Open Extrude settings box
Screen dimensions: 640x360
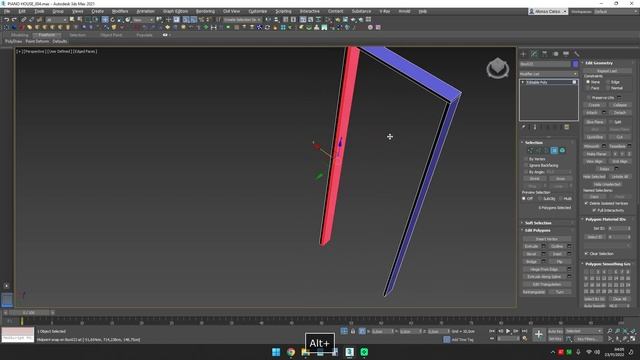tap(543, 247)
